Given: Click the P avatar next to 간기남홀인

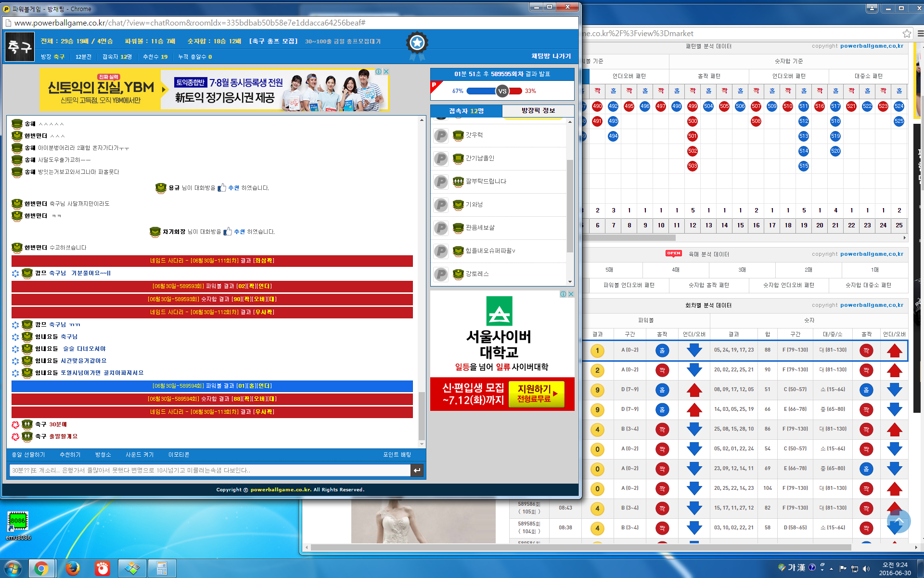Looking at the screenshot, I should pyautogui.click(x=441, y=158).
